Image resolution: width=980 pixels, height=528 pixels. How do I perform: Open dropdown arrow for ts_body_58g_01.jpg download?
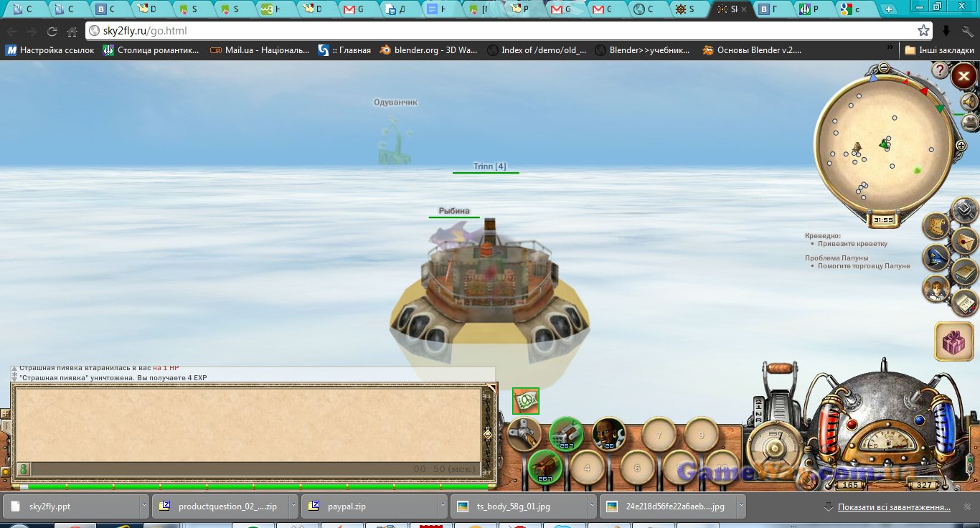(x=590, y=506)
